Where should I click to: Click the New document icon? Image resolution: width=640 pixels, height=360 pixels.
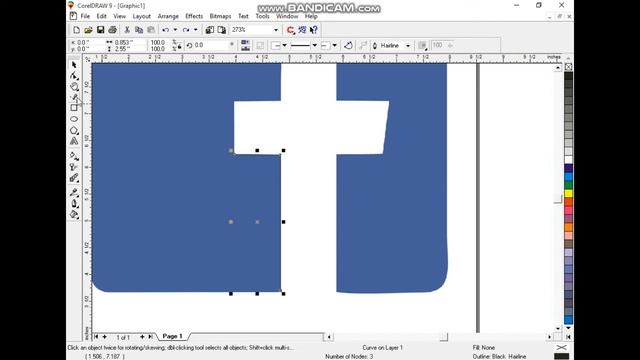point(76,30)
